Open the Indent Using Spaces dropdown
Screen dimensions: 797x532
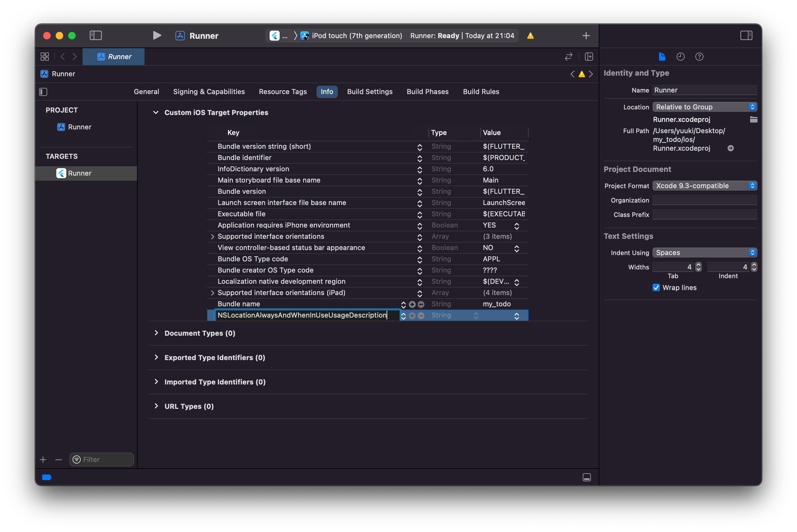tap(704, 253)
